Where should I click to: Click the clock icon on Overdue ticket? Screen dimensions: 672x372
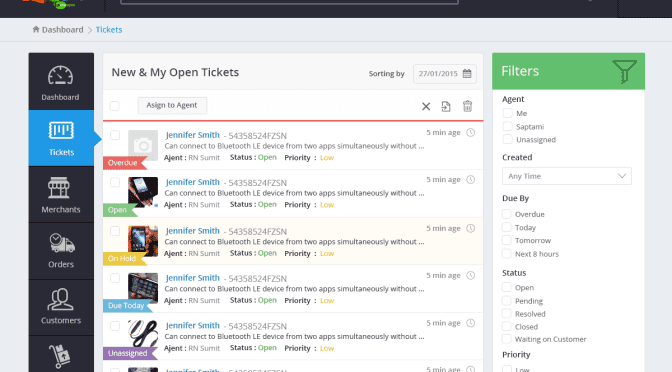pos(471,132)
